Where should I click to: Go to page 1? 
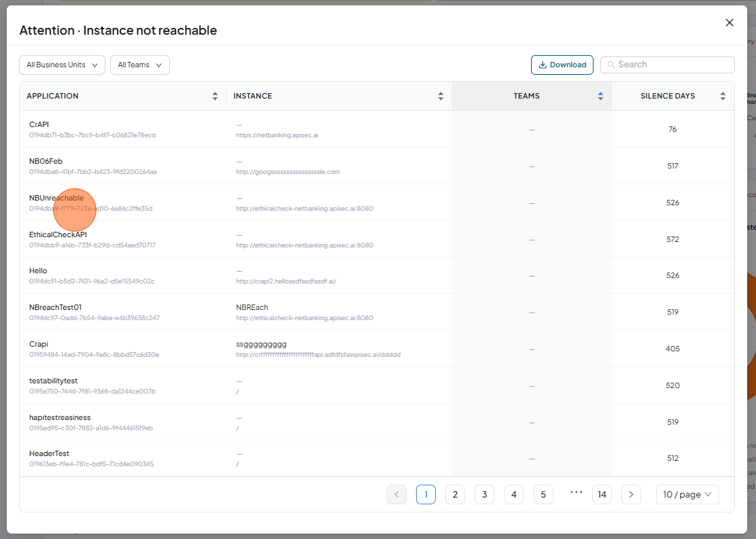pyautogui.click(x=426, y=494)
